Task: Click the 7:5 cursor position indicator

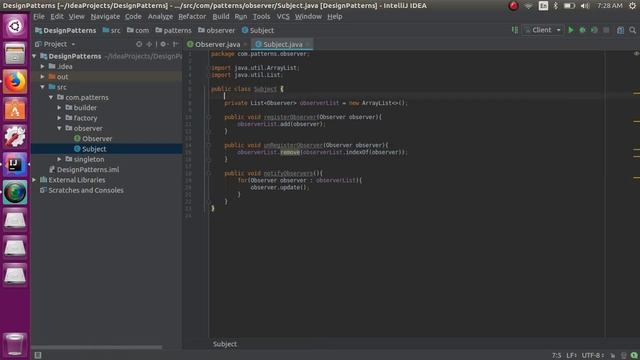Action: [x=556, y=356]
